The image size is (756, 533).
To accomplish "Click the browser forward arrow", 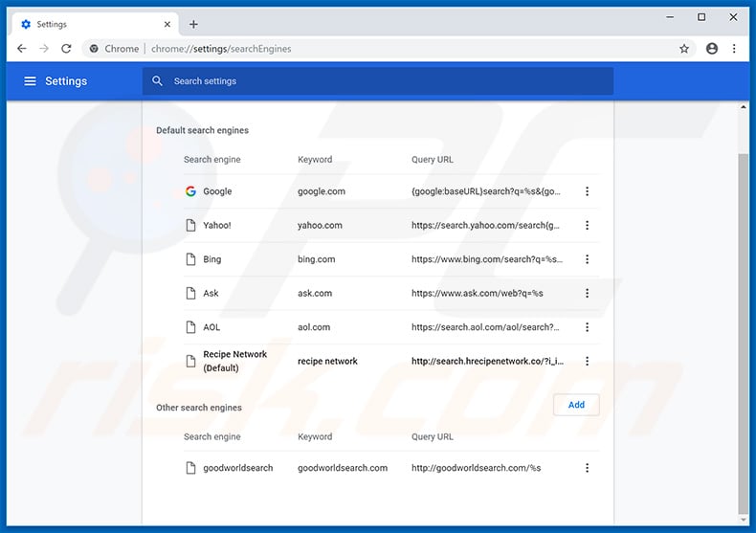I will (x=44, y=49).
